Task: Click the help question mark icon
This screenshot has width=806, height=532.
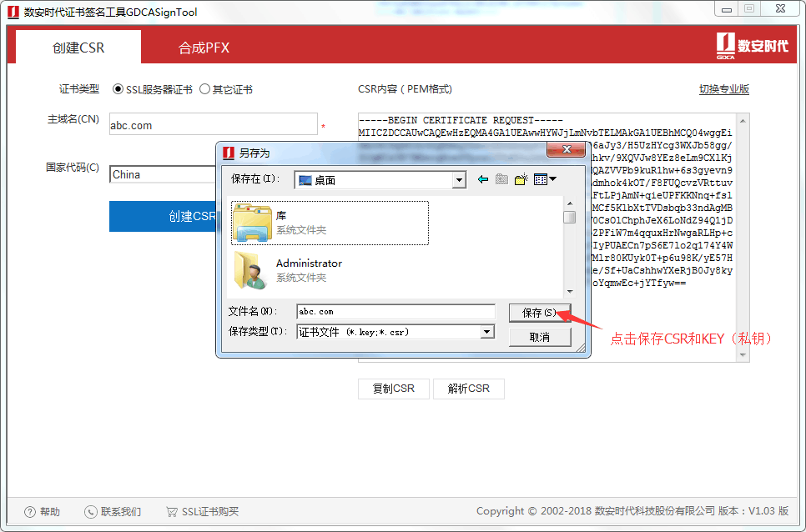Action: [30, 511]
